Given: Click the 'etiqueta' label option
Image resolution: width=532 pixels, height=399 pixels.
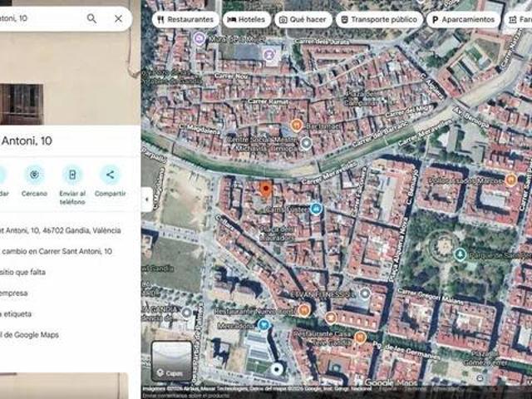Looking at the screenshot, I should point(16,314).
